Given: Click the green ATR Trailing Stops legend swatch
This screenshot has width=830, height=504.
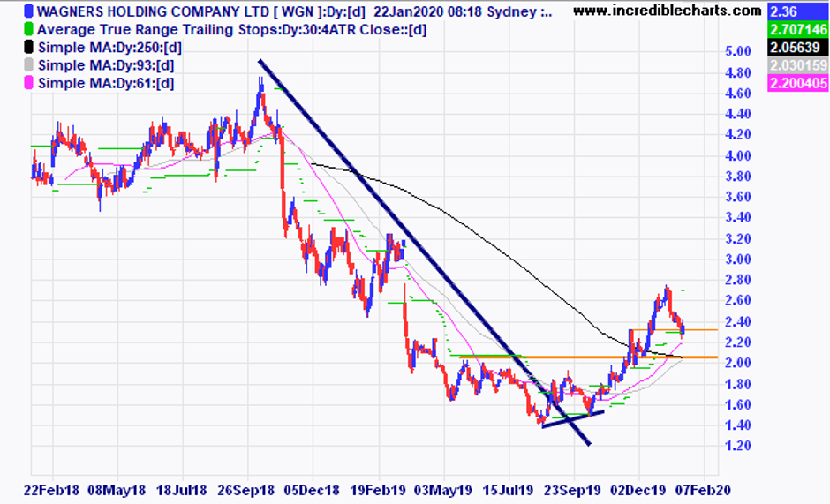Looking at the screenshot, I should click(x=28, y=29).
